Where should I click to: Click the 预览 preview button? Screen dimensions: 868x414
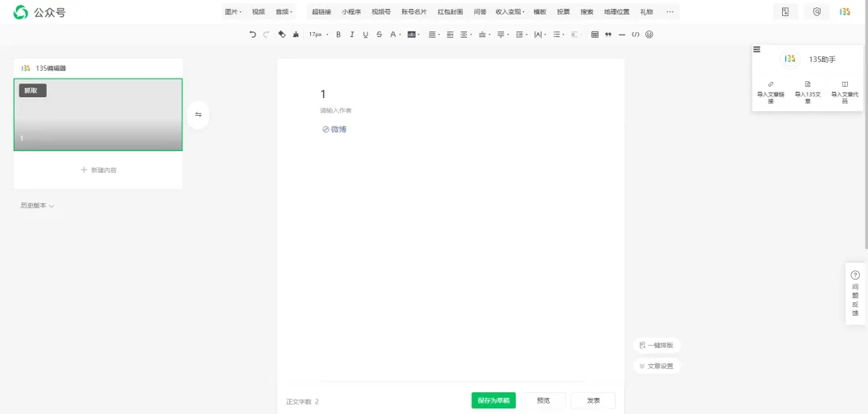543,400
